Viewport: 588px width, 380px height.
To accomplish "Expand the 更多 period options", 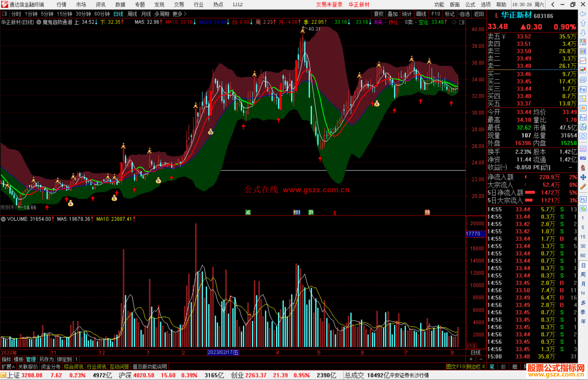I will click(x=179, y=14).
